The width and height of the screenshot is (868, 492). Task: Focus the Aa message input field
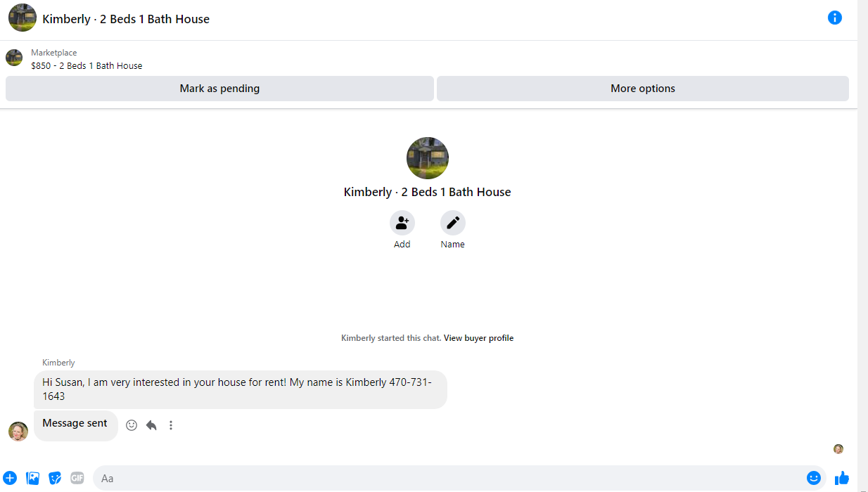tap(450, 478)
